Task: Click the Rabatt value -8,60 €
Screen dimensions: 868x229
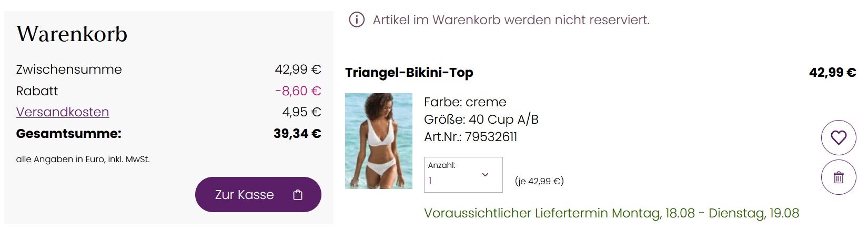Action: pos(298,91)
